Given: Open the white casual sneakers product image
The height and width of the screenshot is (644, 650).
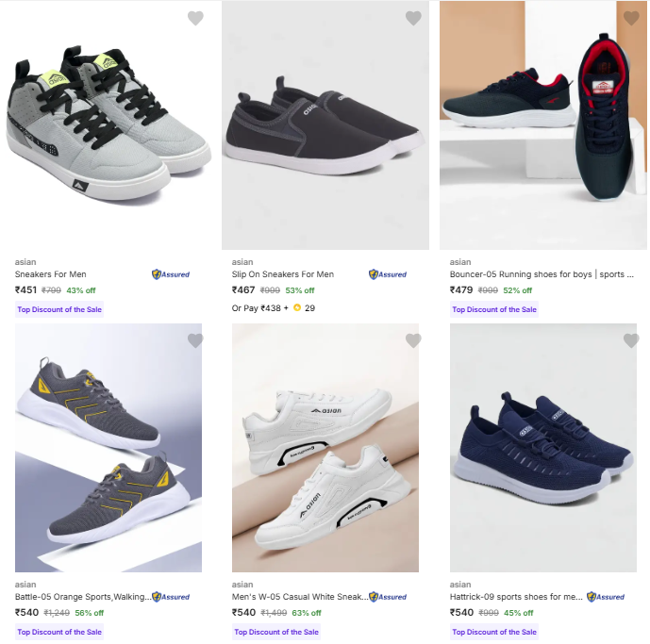Looking at the screenshot, I should 325,448.
